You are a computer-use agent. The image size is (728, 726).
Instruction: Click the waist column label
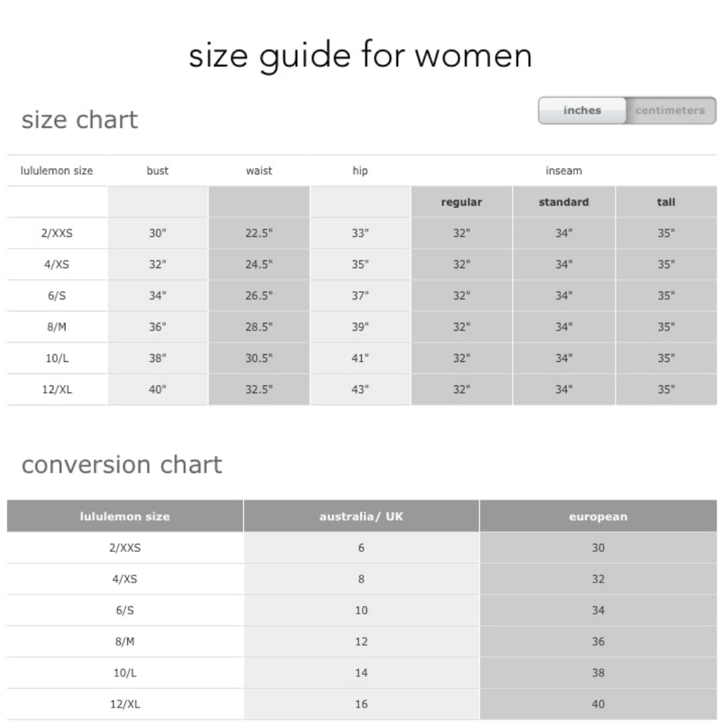click(258, 170)
